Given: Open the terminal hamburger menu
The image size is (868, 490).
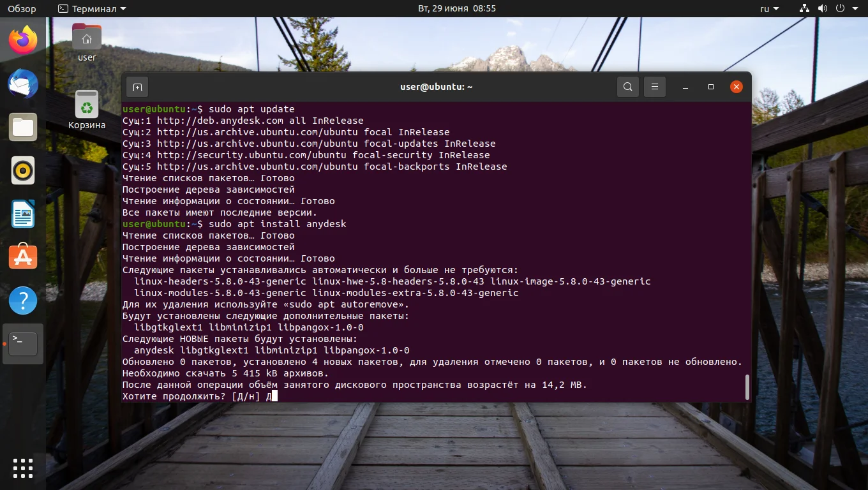Looking at the screenshot, I should (x=654, y=87).
